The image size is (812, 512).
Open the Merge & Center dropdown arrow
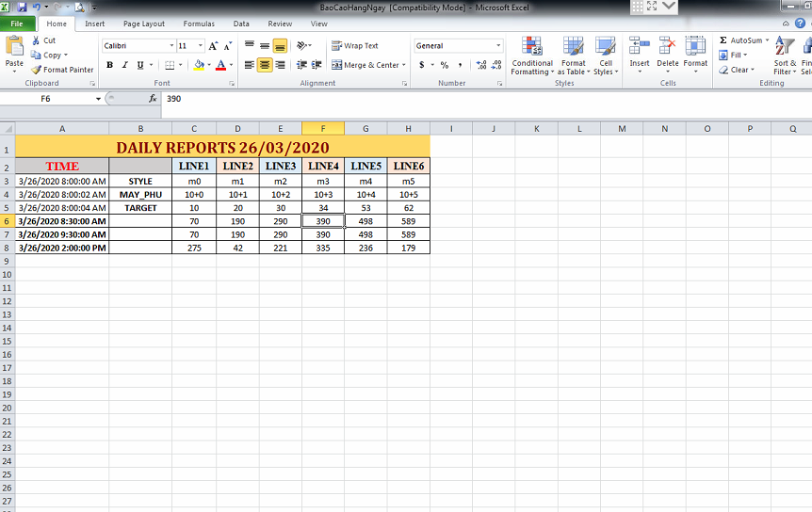click(404, 65)
